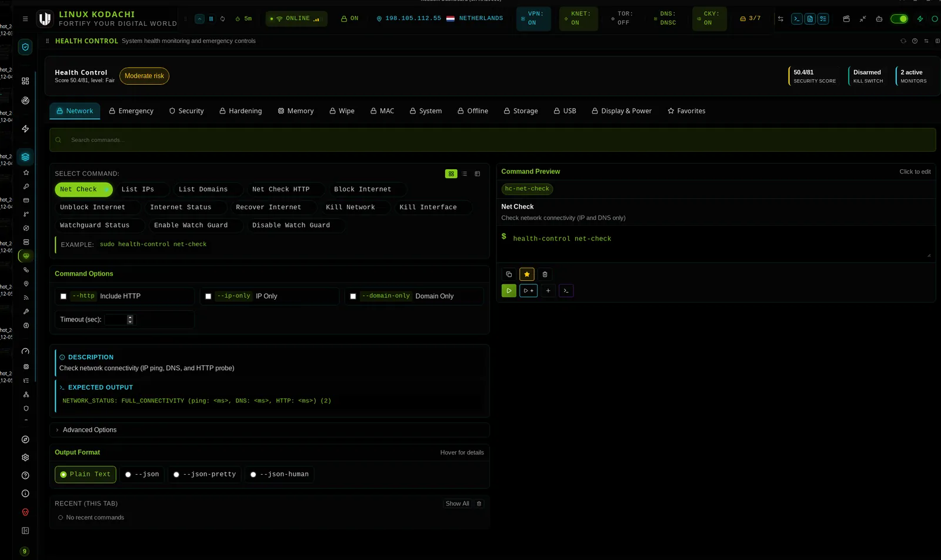941x560 pixels.
Task: Switch to list view of commands
Action: pos(465,174)
